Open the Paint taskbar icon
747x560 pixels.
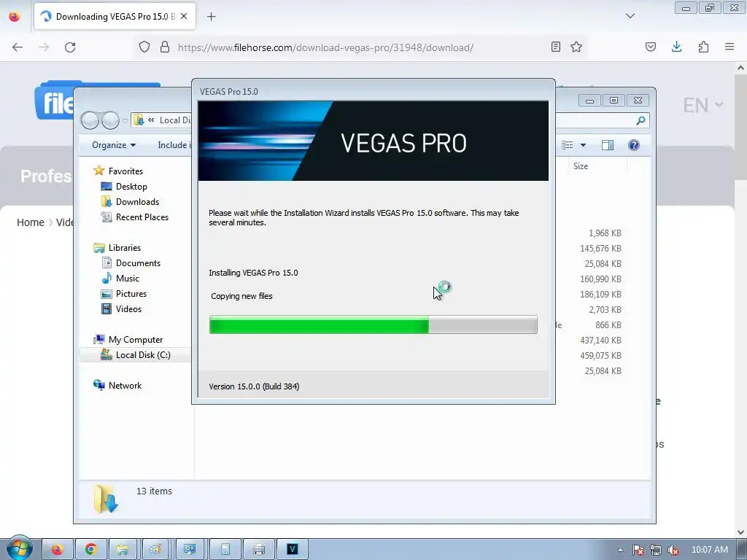coord(156,550)
